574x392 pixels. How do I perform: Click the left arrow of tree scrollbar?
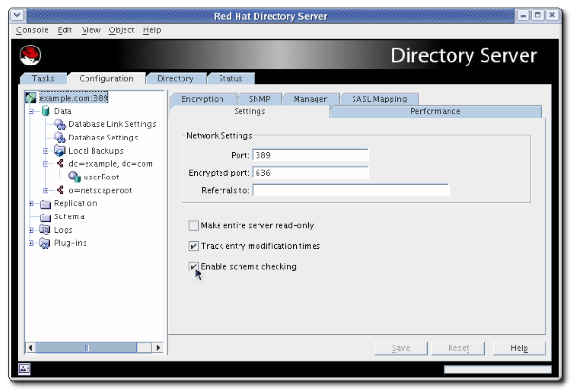pos(30,347)
